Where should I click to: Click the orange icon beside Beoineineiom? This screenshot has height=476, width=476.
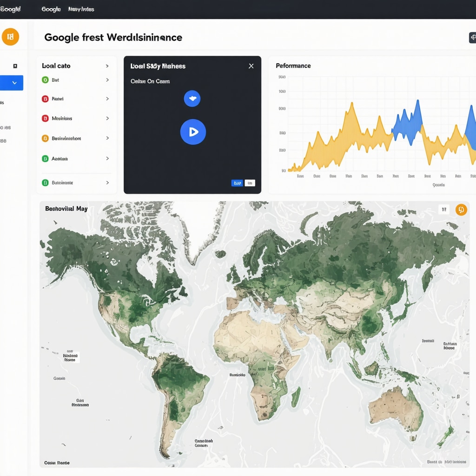click(45, 139)
